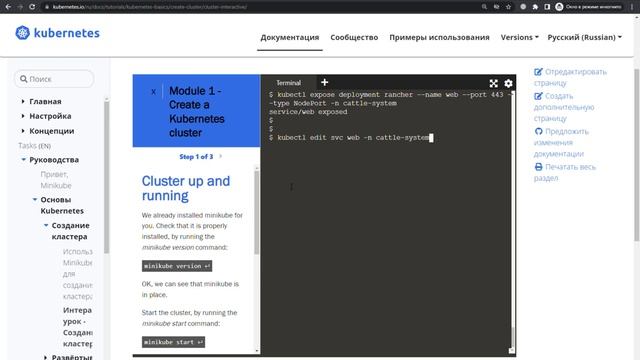The image size is (640, 360).
Task: Click the browser address bar
Action: (x=261, y=7)
